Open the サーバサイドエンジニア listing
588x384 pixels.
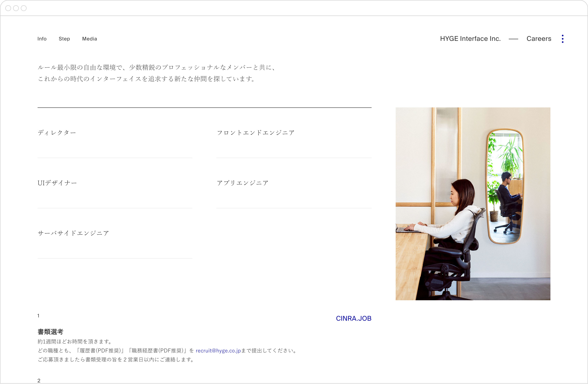73,233
